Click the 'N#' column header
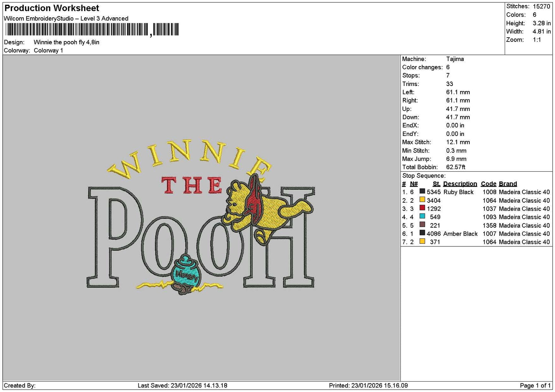 coord(414,184)
